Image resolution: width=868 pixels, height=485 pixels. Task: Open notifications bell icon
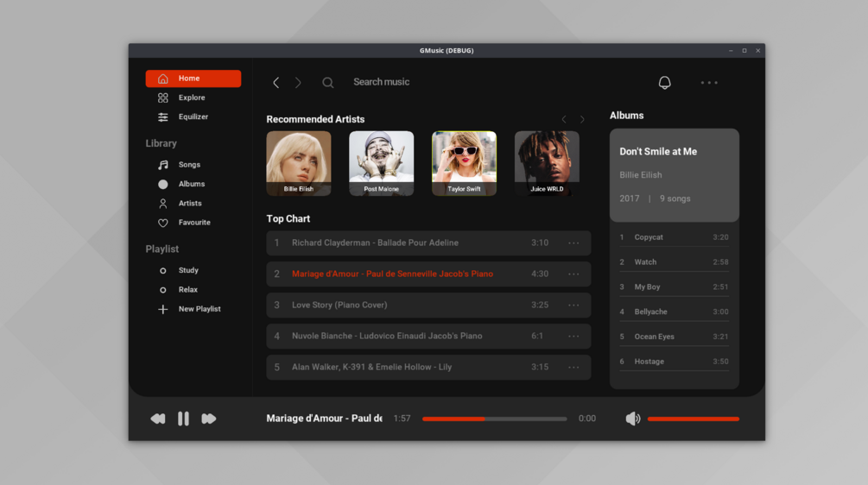pyautogui.click(x=664, y=82)
